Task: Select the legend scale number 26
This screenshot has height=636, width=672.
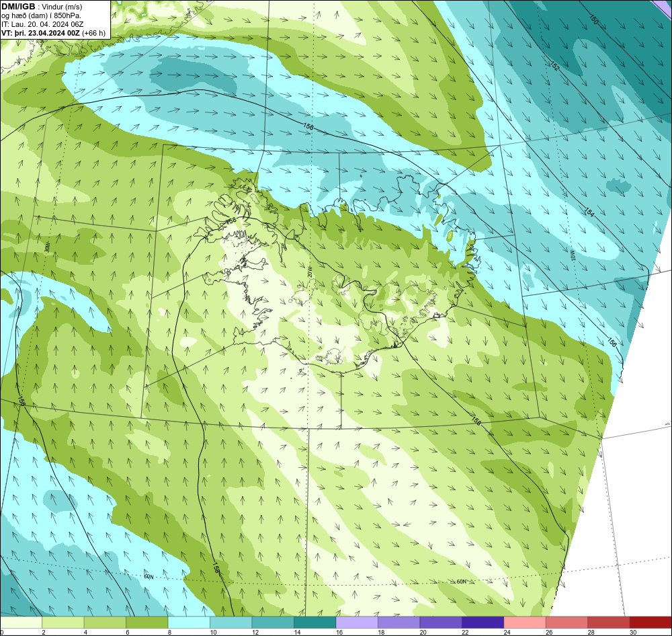Action: 549,632
